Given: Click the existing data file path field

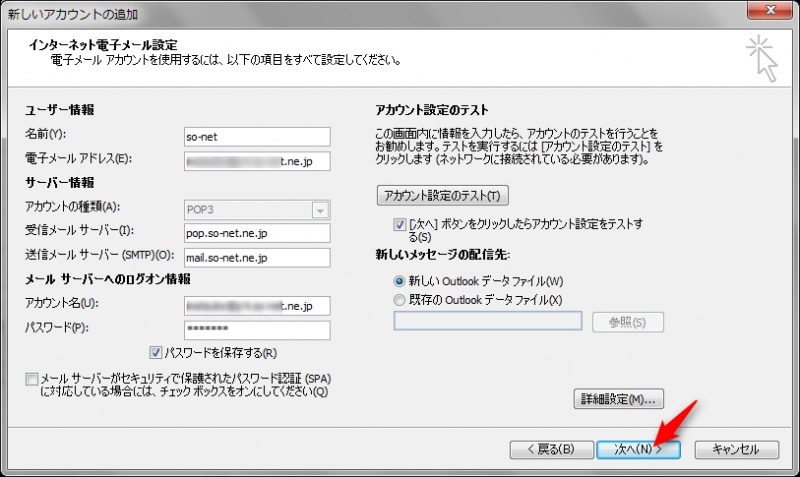Looking at the screenshot, I should pyautogui.click(x=488, y=321).
